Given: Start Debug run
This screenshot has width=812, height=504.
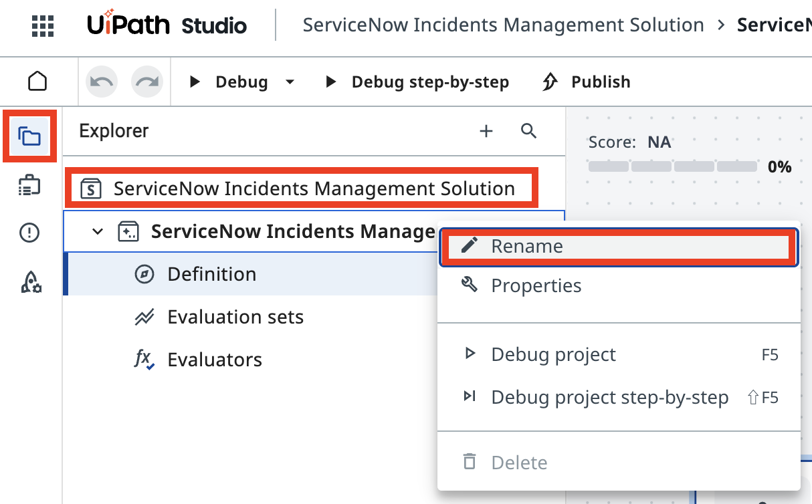Looking at the screenshot, I should [x=229, y=82].
